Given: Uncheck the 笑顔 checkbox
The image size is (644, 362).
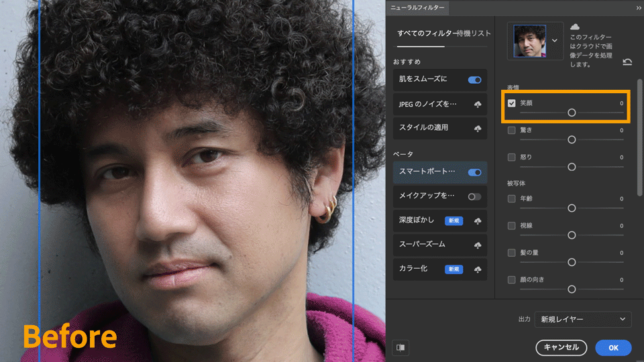Looking at the screenshot, I should click(x=511, y=103).
